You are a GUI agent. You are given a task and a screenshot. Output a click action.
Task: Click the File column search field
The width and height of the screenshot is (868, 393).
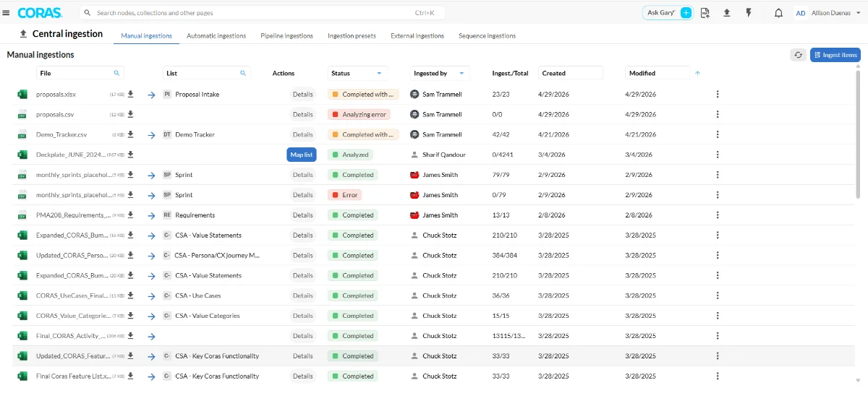(80, 73)
